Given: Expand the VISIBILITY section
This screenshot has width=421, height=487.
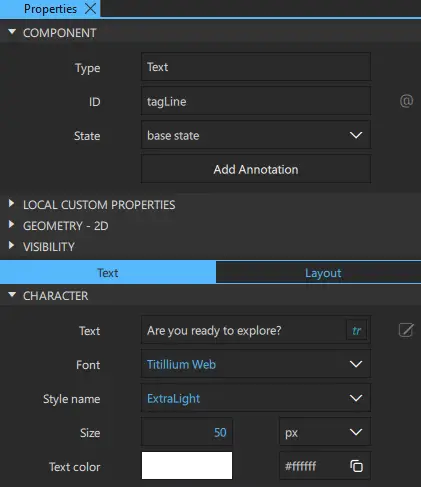Looking at the screenshot, I should [11, 246].
